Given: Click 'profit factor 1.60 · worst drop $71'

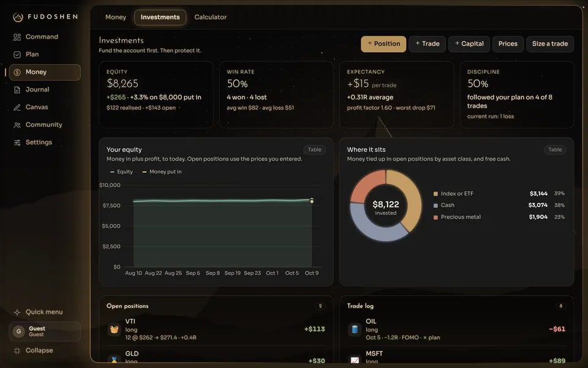Looking at the screenshot, I should point(391,108).
